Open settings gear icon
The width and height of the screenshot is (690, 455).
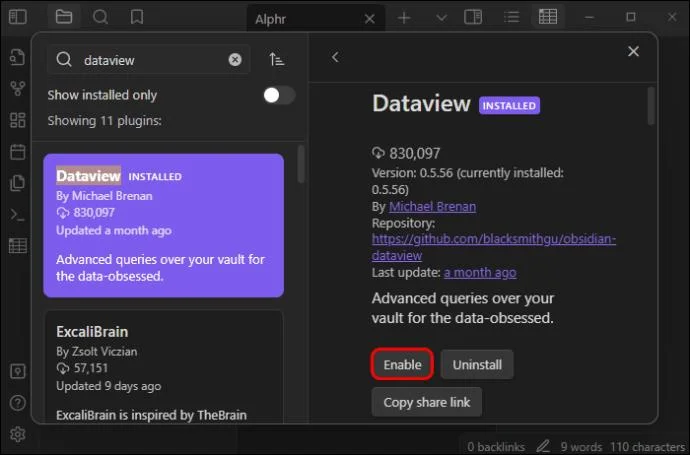pyautogui.click(x=18, y=434)
